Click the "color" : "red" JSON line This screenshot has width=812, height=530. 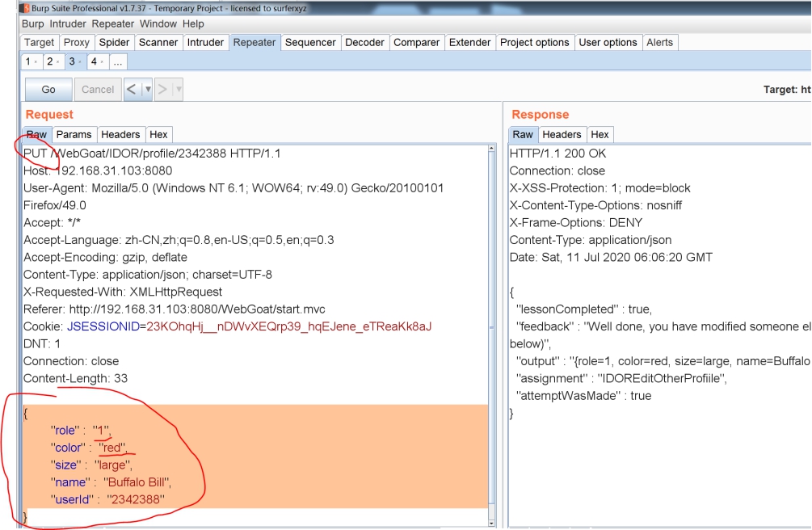[89, 448]
